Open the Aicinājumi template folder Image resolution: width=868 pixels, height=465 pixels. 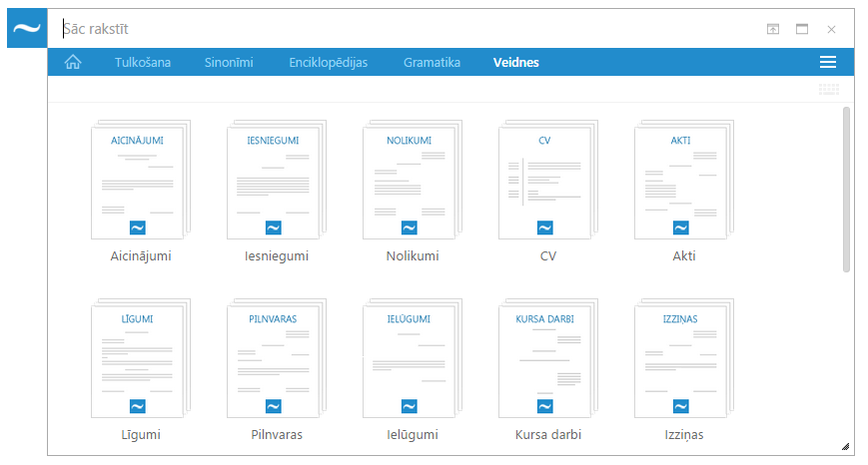(140, 181)
